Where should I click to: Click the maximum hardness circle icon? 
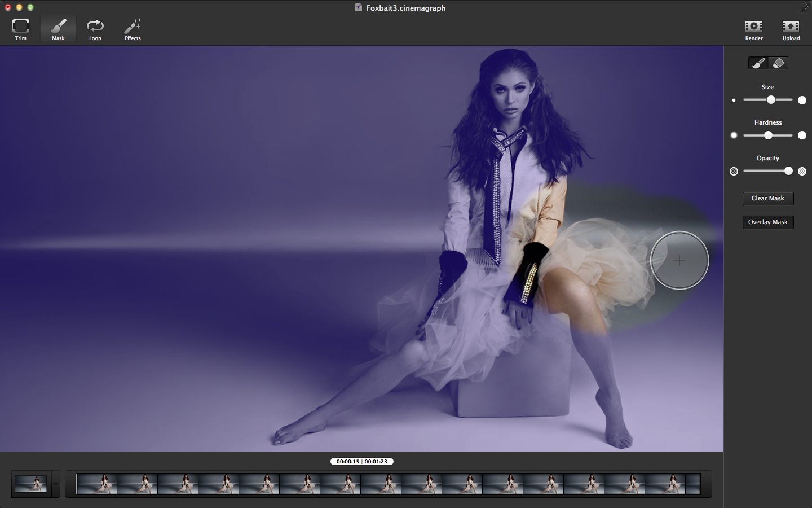click(802, 135)
